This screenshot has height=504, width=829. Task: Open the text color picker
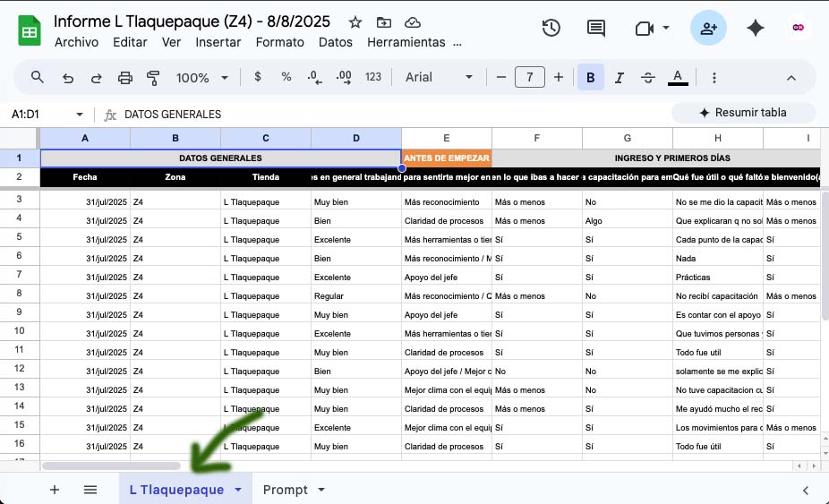pos(678,78)
